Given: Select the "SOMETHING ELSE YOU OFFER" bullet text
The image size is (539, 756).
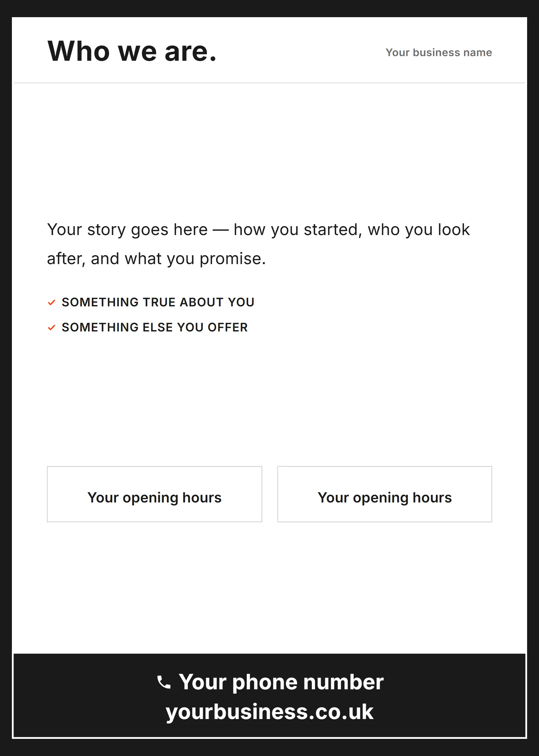Looking at the screenshot, I should (x=155, y=327).
